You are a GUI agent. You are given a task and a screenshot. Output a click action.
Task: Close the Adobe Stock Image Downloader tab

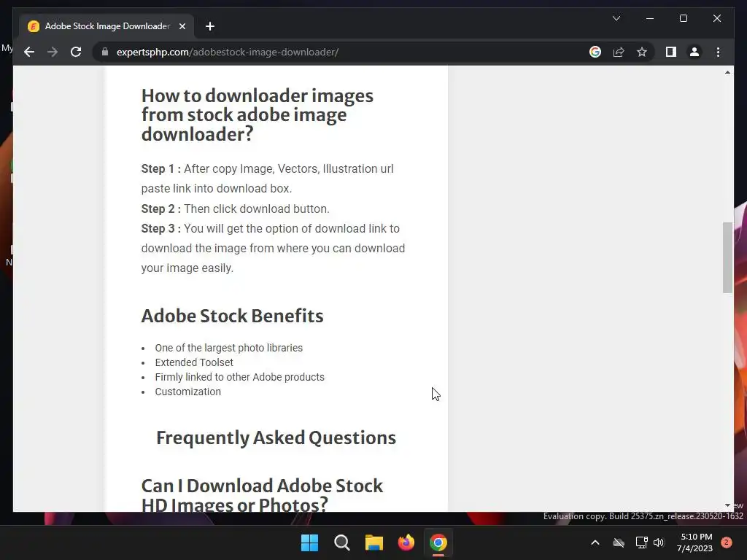[x=182, y=26]
